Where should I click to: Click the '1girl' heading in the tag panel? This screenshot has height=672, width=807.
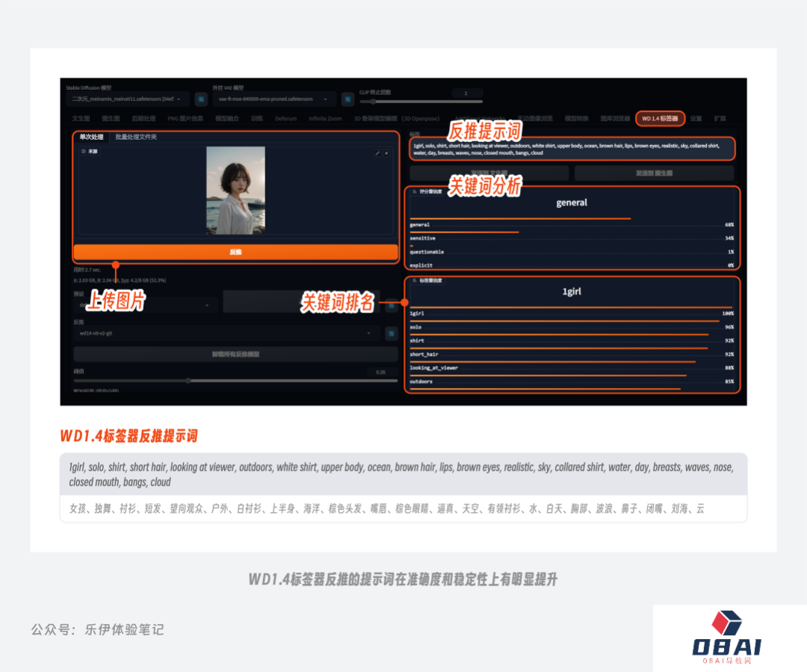point(572,292)
